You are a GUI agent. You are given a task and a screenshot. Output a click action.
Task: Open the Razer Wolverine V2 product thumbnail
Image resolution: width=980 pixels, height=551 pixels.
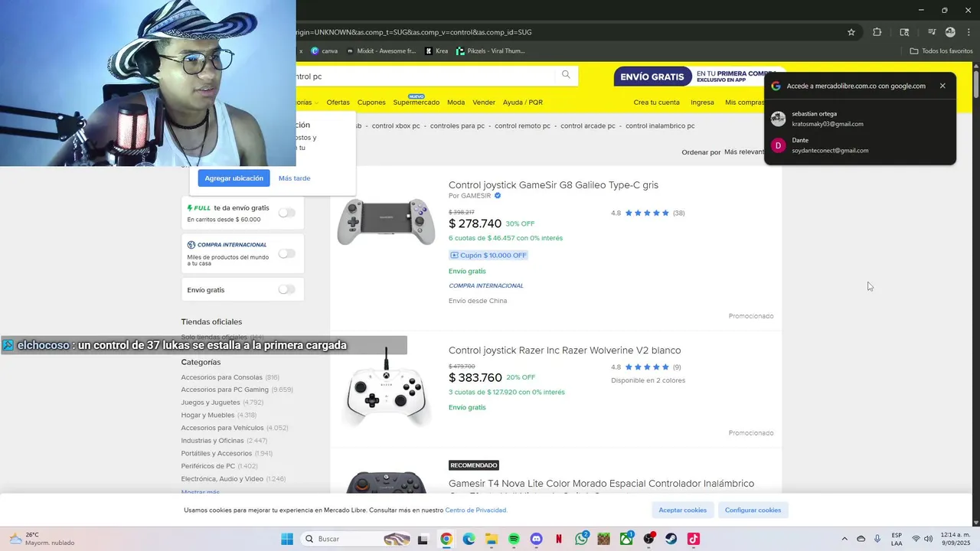click(386, 389)
